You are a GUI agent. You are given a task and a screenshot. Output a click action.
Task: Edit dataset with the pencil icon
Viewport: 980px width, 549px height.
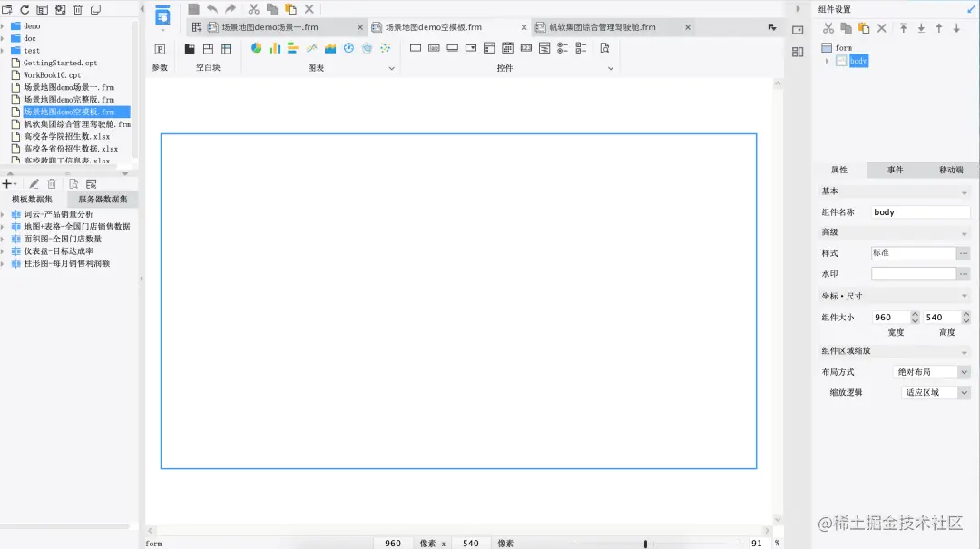(x=34, y=184)
